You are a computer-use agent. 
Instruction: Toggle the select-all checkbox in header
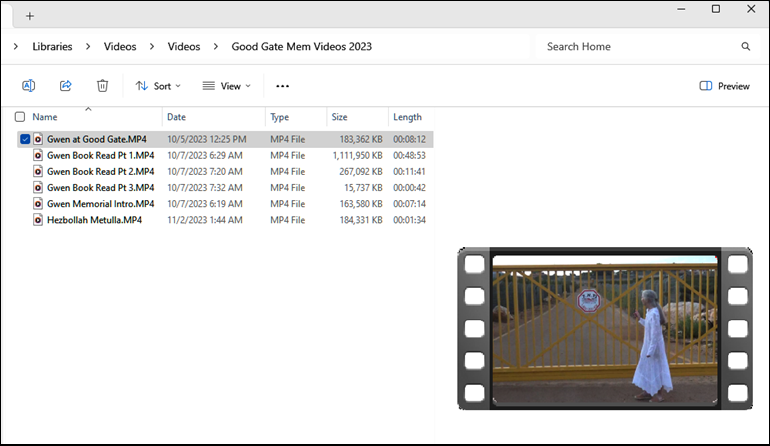(x=20, y=117)
